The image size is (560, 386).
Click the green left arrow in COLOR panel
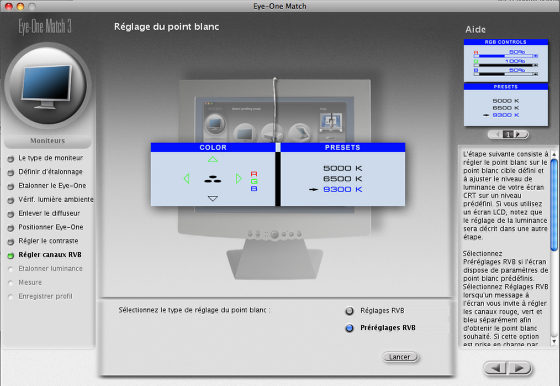coord(186,179)
